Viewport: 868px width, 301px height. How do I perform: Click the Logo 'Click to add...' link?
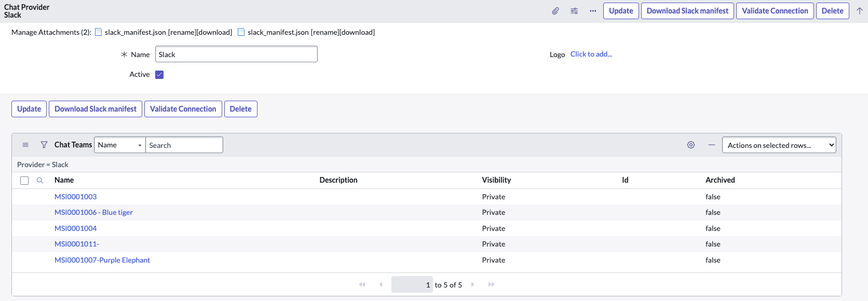click(x=591, y=54)
